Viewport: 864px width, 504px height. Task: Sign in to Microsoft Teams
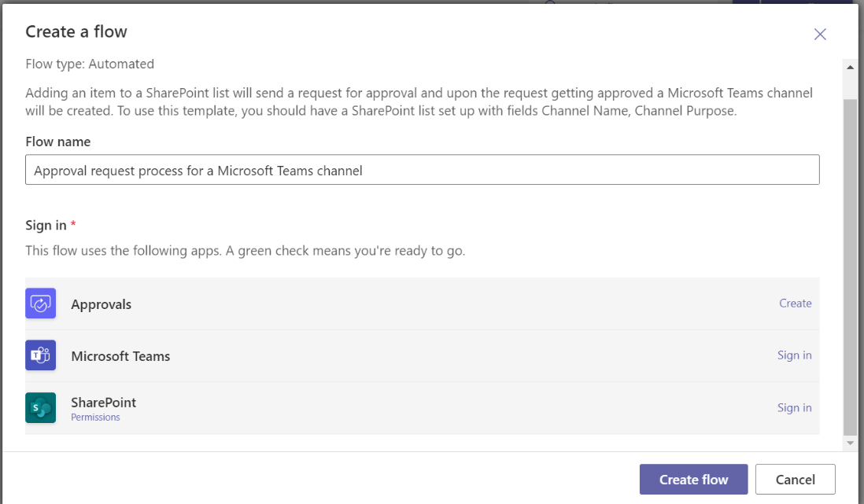[x=794, y=355]
